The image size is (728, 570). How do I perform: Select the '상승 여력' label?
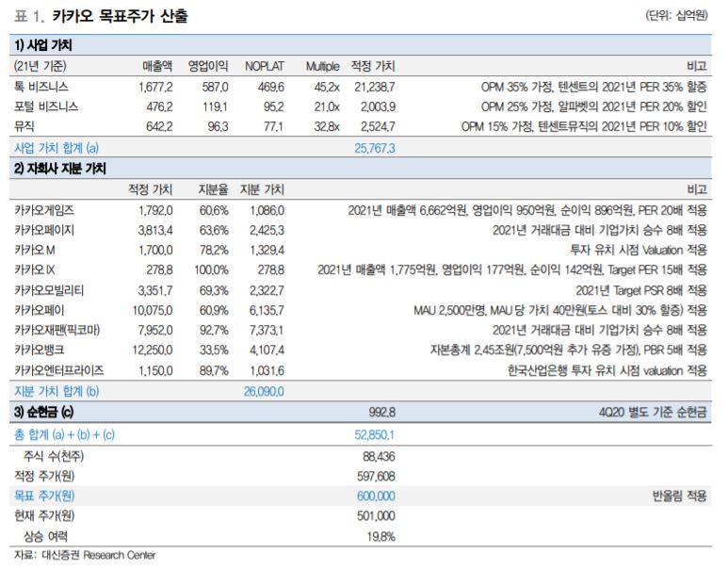point(45,537)
